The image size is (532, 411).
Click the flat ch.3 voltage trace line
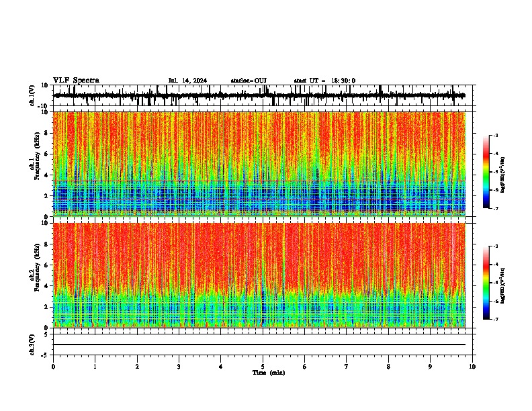pos(259,345)
